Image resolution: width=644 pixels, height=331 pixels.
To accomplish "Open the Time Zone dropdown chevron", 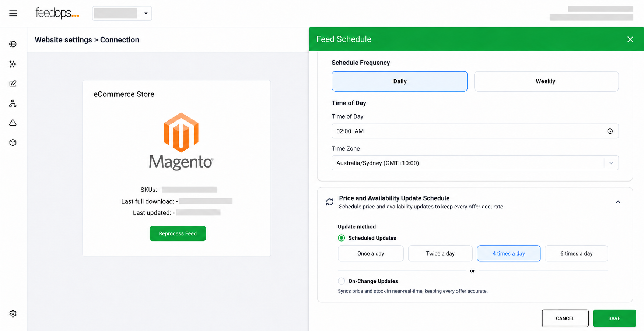I will click(x=611, y=163).
